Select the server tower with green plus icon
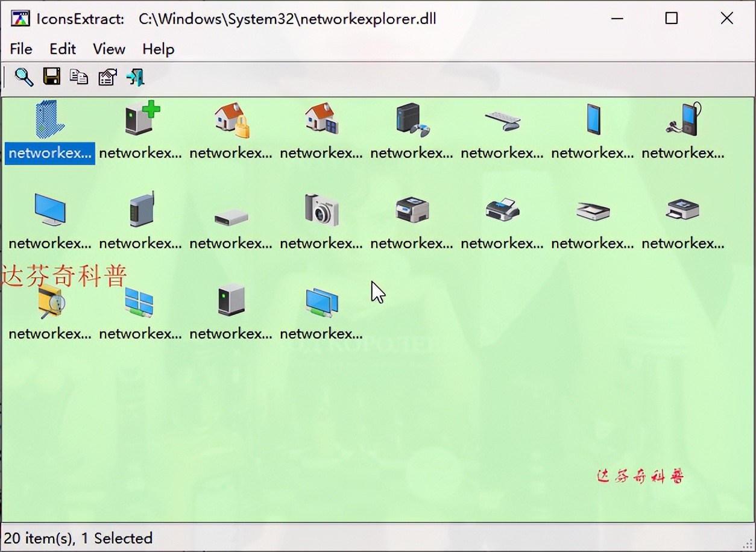Viewport: 756px width, 552px height. 140,118
